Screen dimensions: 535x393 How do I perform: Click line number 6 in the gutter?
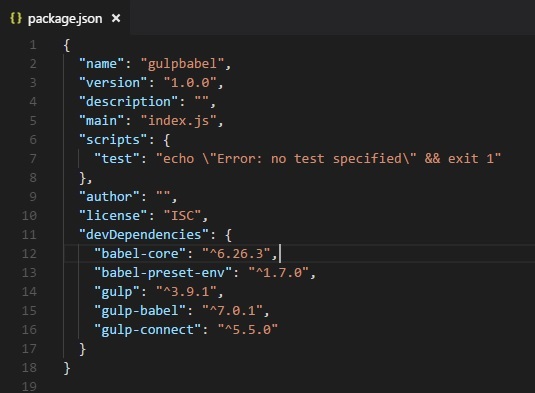[x=33, y=140]
